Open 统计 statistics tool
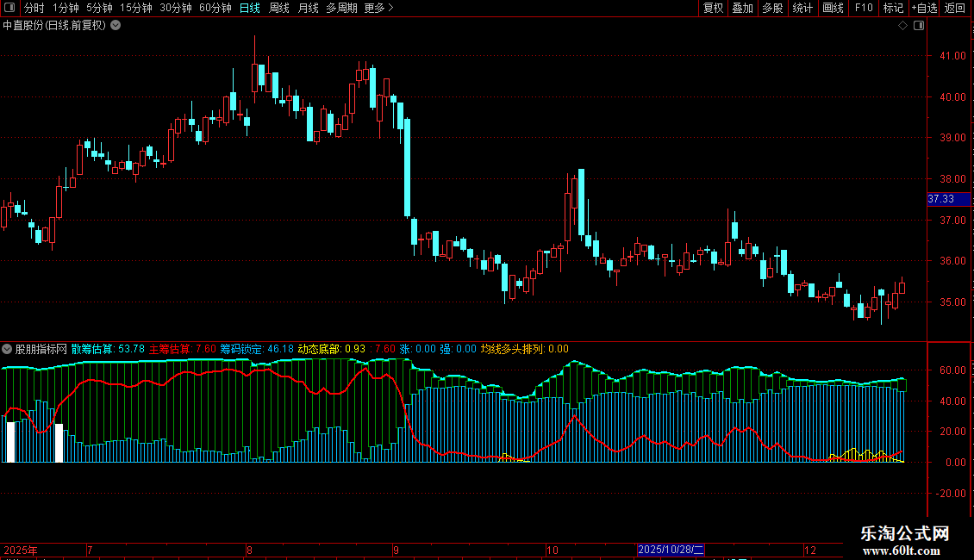 point(802,8)
